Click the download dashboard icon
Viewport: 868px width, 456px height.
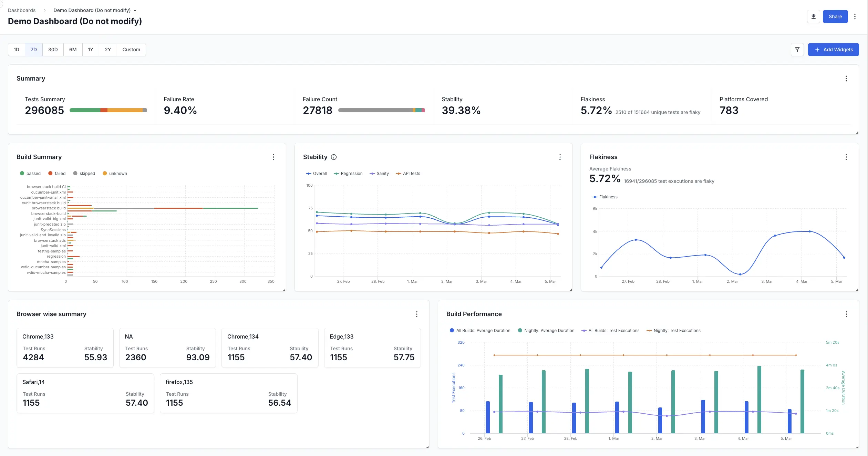pos(813,16)
